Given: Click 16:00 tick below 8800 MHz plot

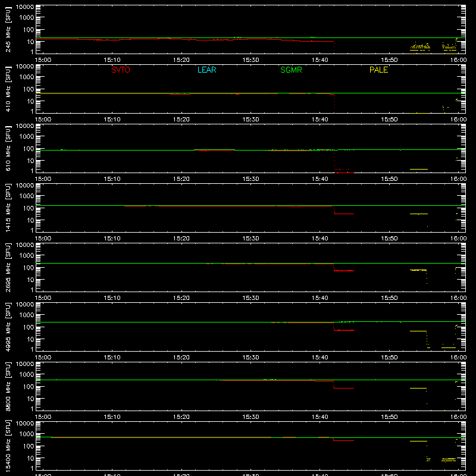Looking at the screenshot, I should point(458,417).
